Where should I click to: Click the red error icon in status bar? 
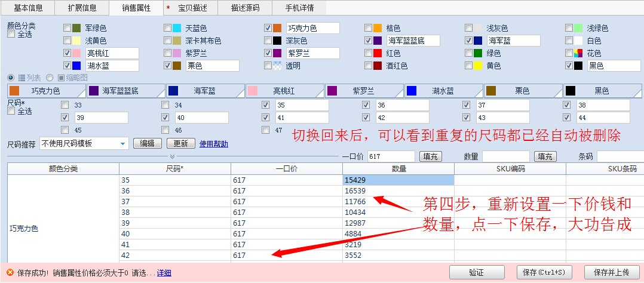(x=10, y=272)
